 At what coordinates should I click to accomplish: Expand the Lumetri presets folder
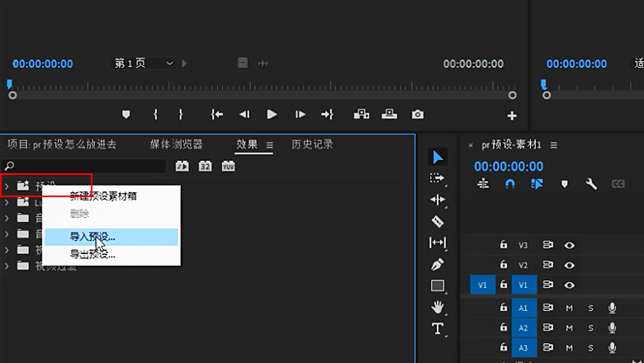[x=7, y=203]
